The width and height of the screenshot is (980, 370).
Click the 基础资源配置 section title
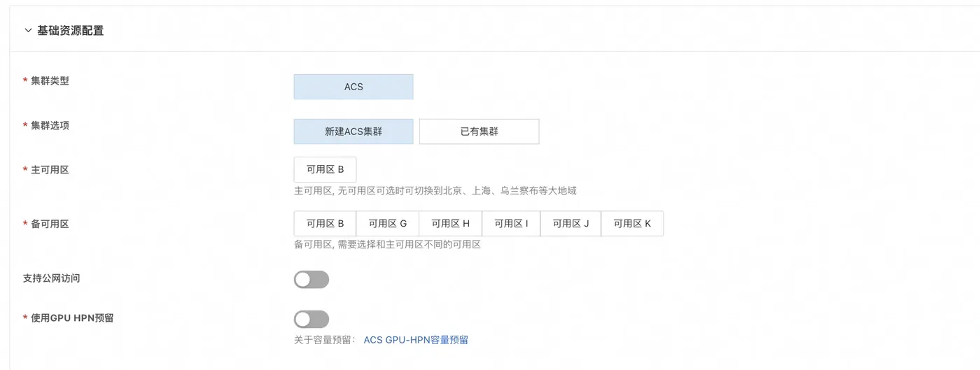[71, 31]
